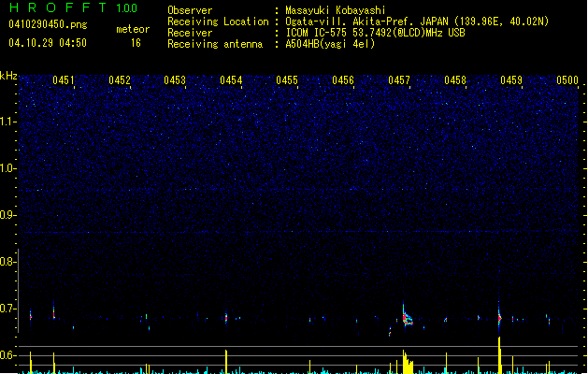Image resolution: width=588 pixels, height=374 pixels.
Task: Click the date stamp 04.10.29 04:50
Action: 48,43
